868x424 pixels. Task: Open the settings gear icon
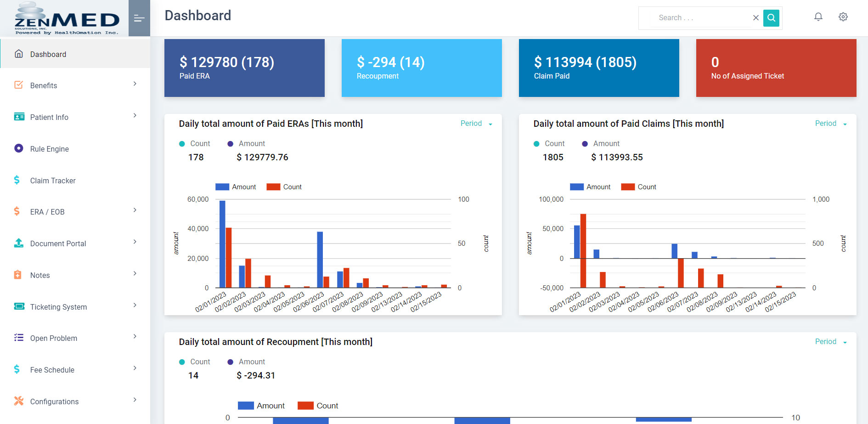click(x=843, y=17)
